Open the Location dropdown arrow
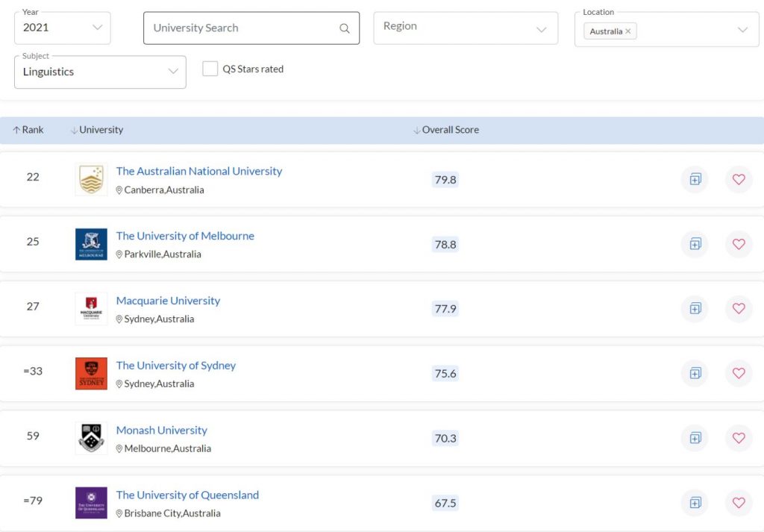Image resolution: width=764 pixels, height=532 pixels. click(x=742, y=30)
